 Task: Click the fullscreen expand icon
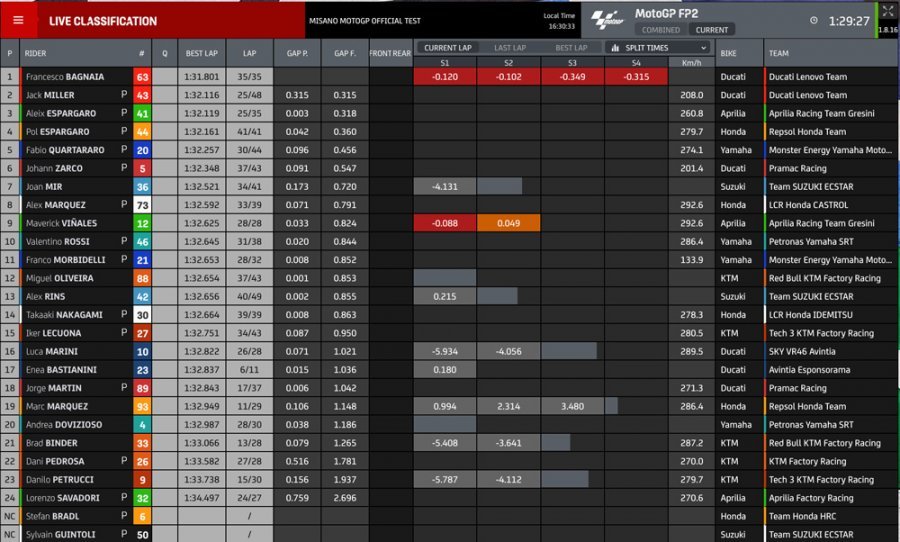(887, 12)
